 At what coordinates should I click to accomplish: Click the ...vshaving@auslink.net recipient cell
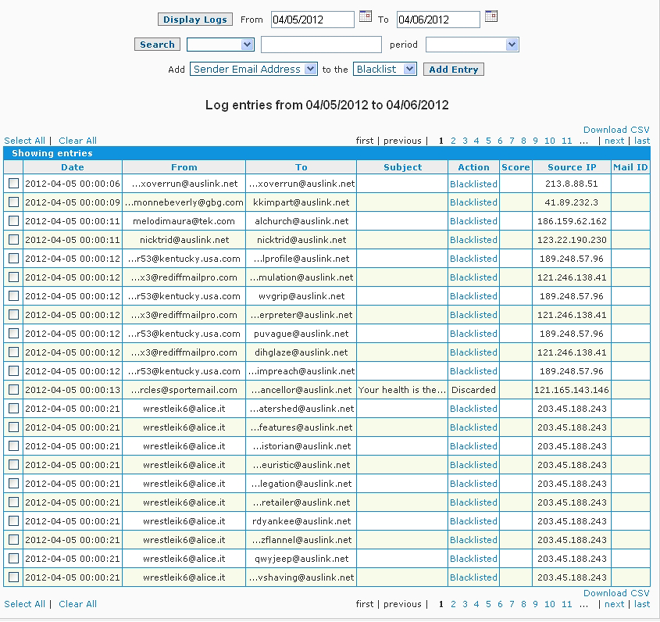(x=301, y=577)
